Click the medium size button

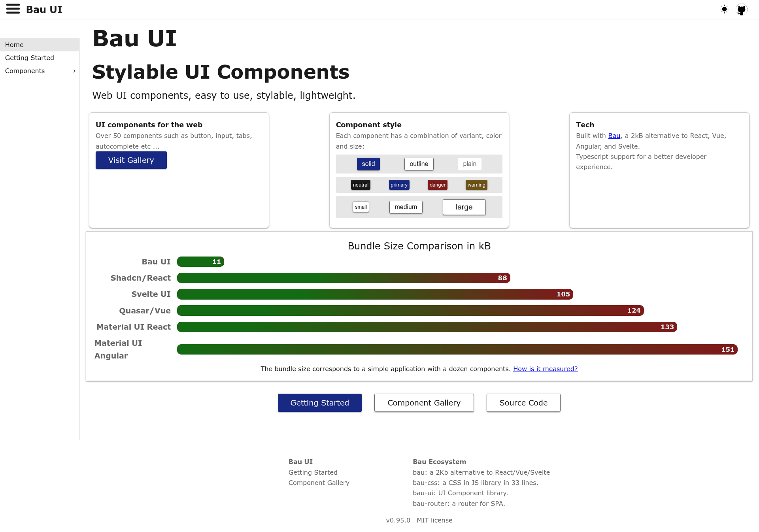click(406, 207)
